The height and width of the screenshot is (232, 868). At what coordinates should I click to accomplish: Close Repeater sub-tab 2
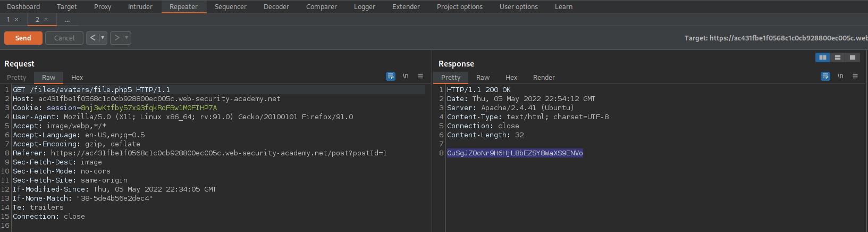(46, 19)
